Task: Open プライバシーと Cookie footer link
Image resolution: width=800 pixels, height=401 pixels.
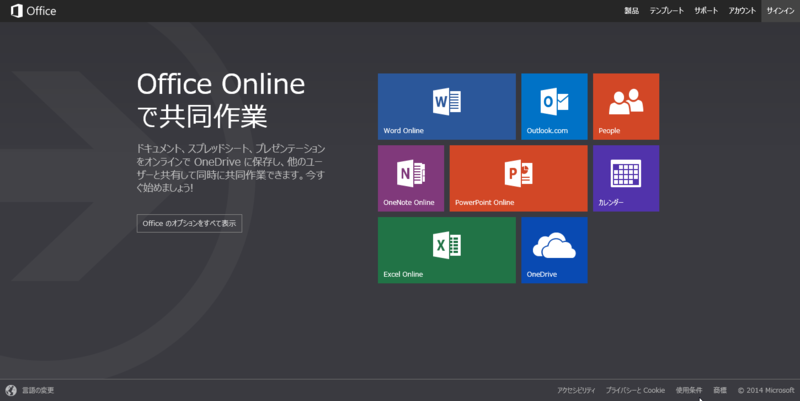Action: (635, 390)
